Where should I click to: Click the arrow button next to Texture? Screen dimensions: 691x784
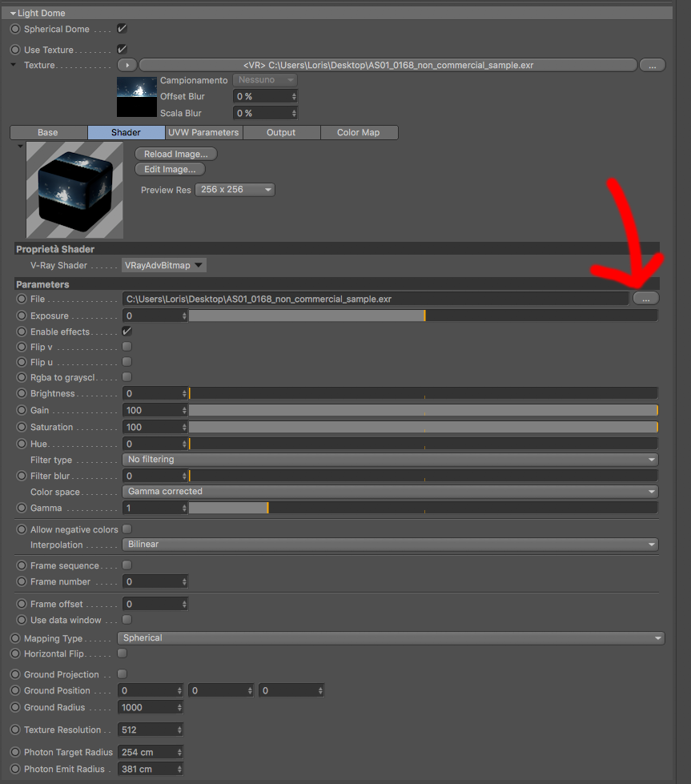(127, 65)
